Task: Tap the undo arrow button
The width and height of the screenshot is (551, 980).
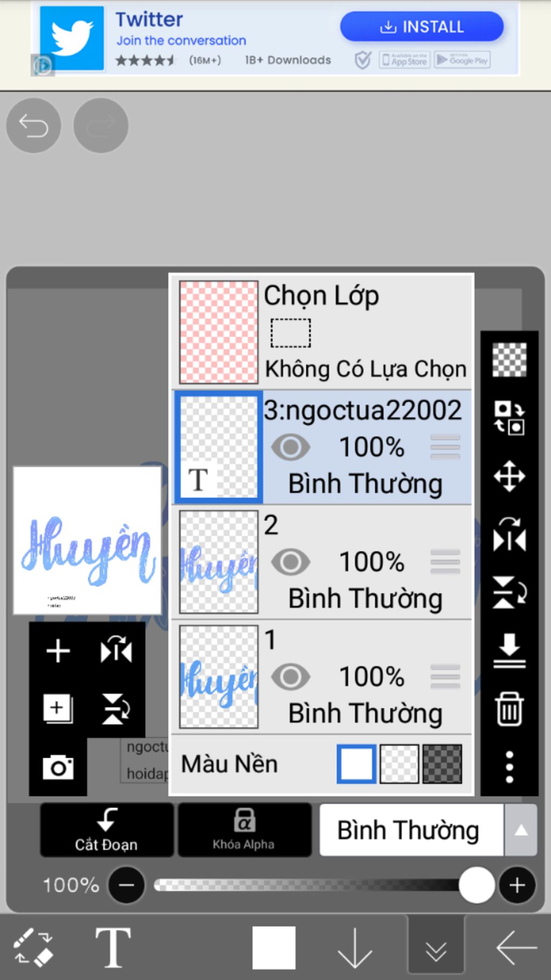Action: click(33, 125)
